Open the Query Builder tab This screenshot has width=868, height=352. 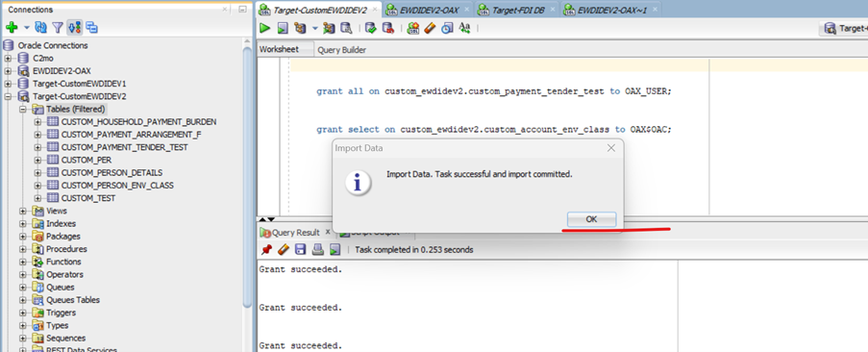tap(341, 50)
